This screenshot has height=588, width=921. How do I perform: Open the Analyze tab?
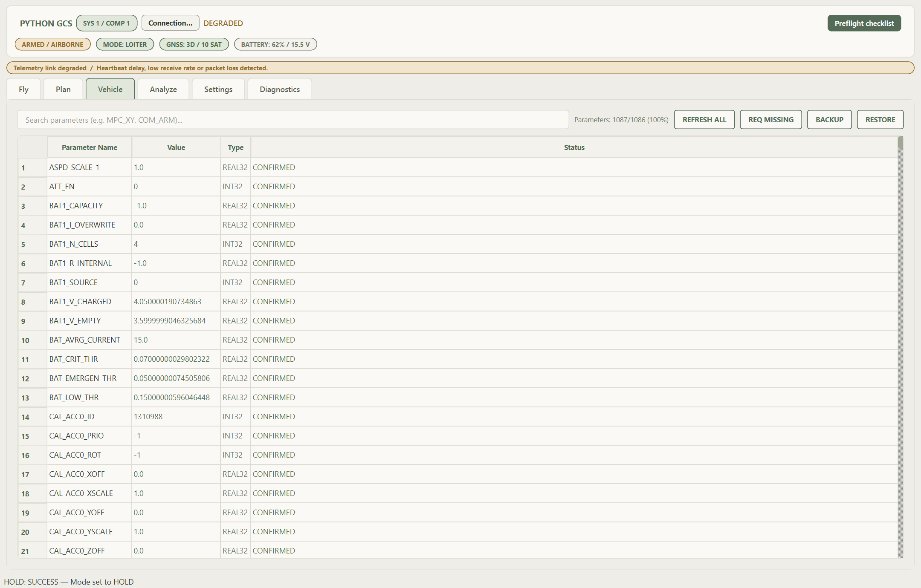click(163, 89)
